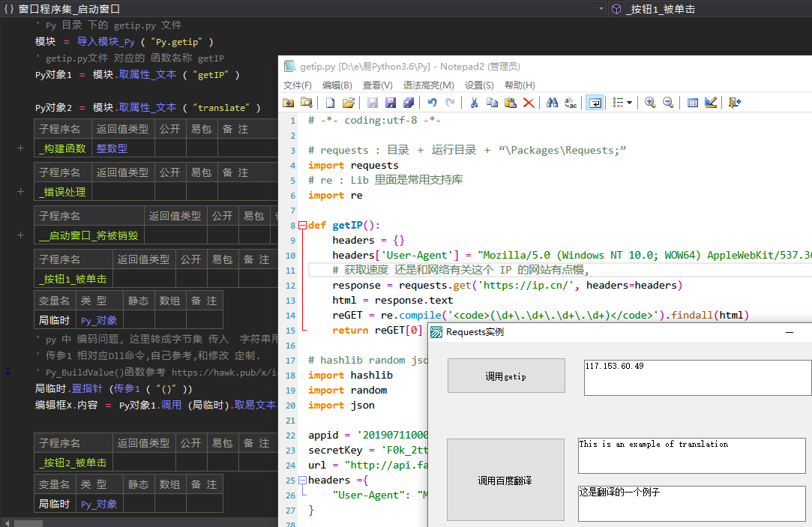Click the grayed-out save icon in Notepad2
Viewport: 812px width, 527px height.
click(x=373, y=103)
